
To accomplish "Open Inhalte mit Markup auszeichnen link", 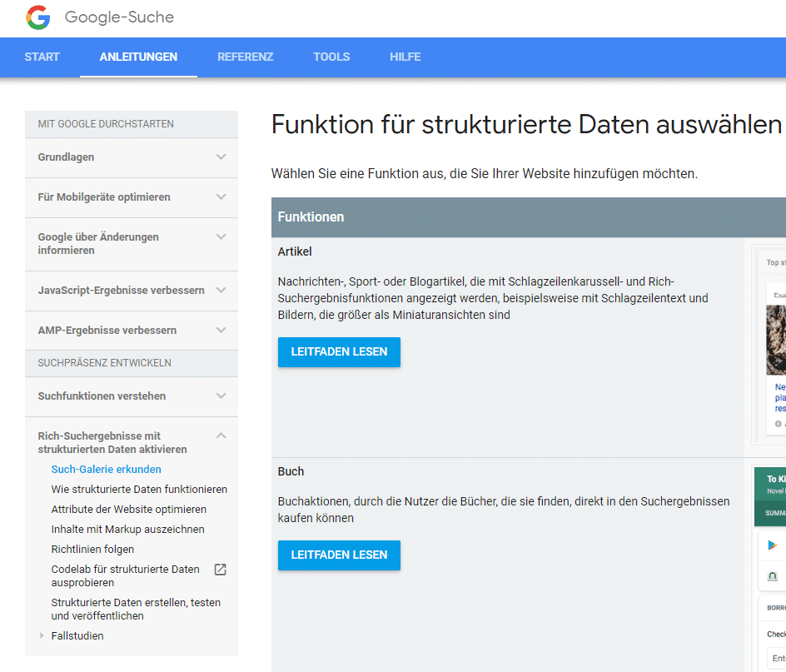I will click(128, 530).
